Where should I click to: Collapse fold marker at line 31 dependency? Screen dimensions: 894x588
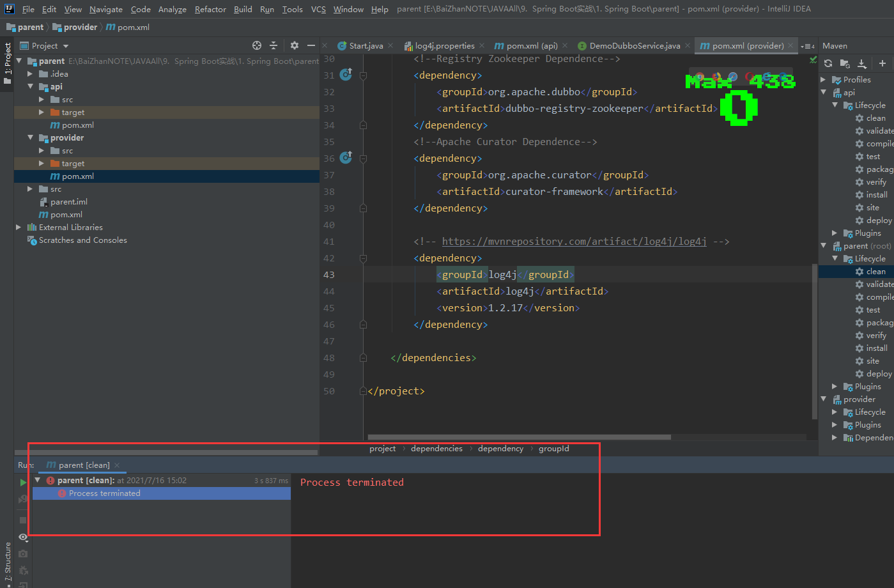point(363,75)
